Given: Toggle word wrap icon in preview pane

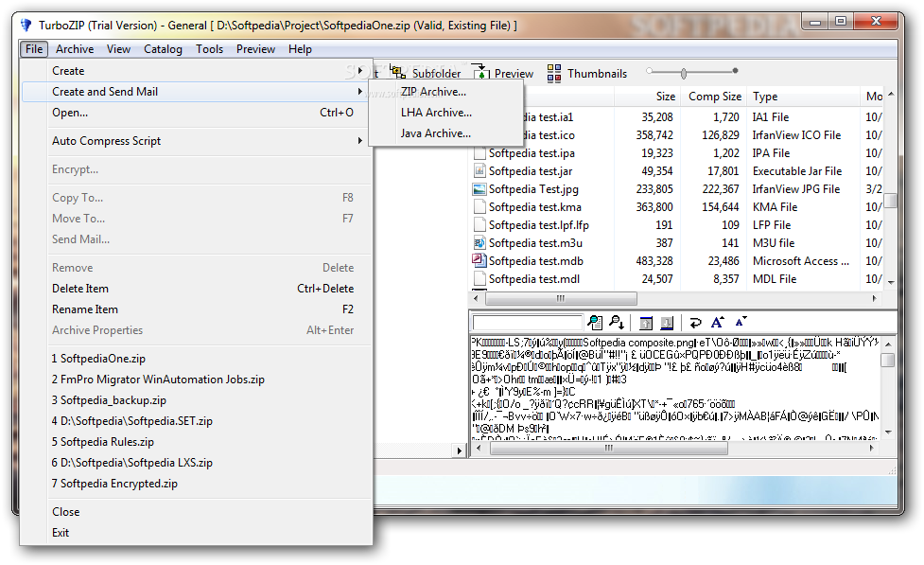Looking at the screenshot, I should click(695, 323).
